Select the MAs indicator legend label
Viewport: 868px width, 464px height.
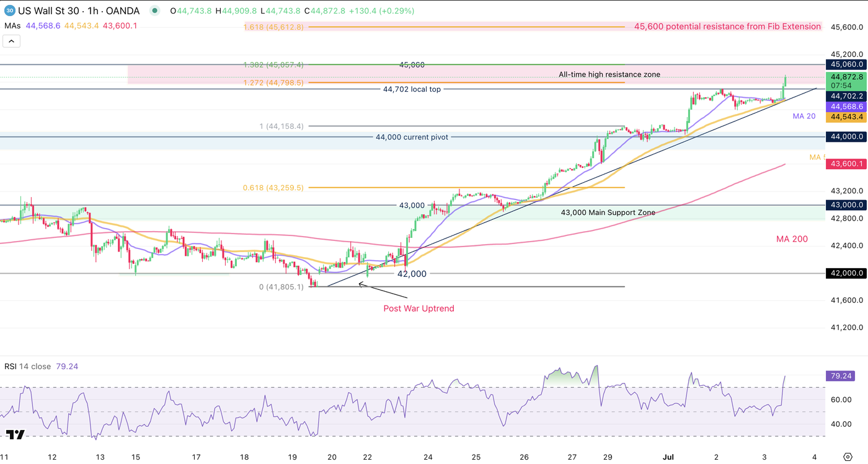(x=12, y=25)
